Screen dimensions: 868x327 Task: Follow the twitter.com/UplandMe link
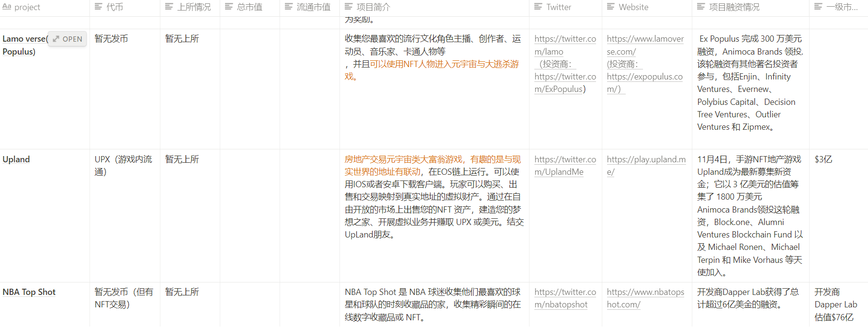point(565,166)
